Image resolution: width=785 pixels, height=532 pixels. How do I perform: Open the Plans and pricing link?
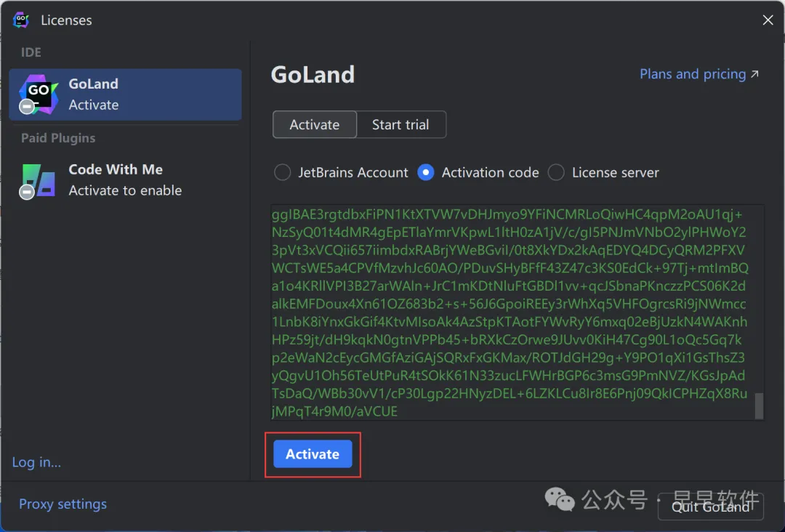692,74
